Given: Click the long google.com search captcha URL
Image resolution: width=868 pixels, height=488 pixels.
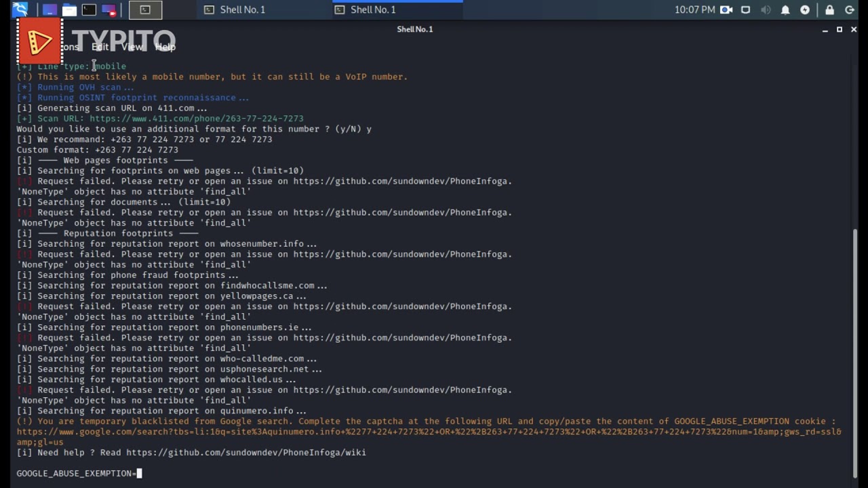Looking at the screenshot, I should click(x=429, y=436).
